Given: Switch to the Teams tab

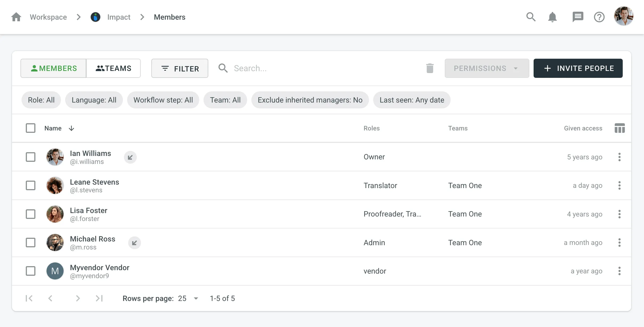Looking at the screenshot, I should [x=113, y=68].
